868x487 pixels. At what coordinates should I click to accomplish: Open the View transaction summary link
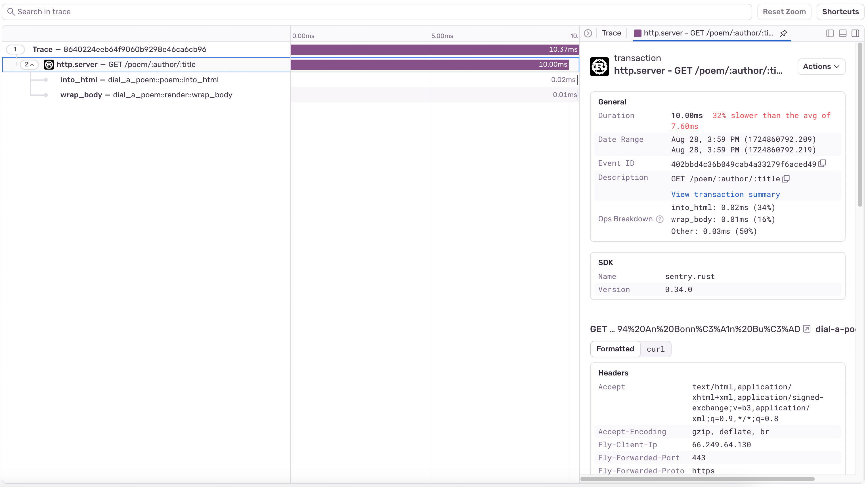coord(725,194)
